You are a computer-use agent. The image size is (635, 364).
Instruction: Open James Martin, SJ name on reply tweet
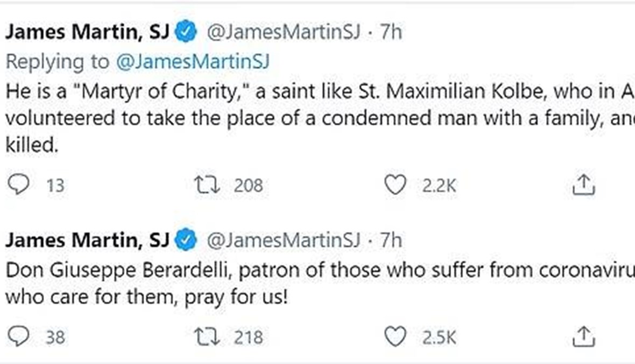coord(87,33)
